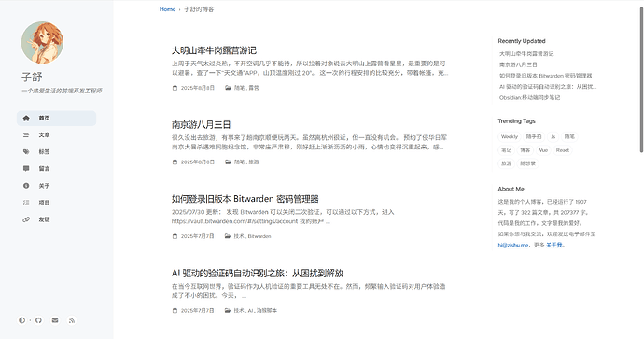Open 南京游八月三日 in Recently Updated list

[518, 65]
